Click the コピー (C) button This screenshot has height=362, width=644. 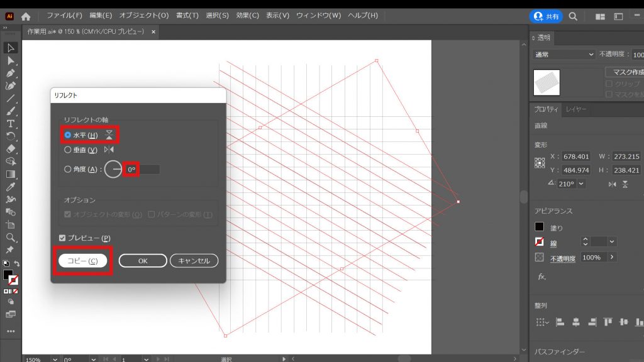point(82,261)
